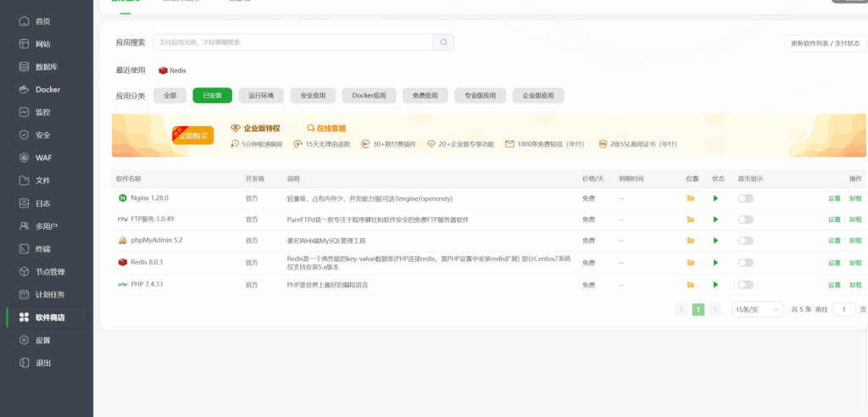
Task: Click 卸载 for Nginx 1.28.0
Action: (855, 198)
